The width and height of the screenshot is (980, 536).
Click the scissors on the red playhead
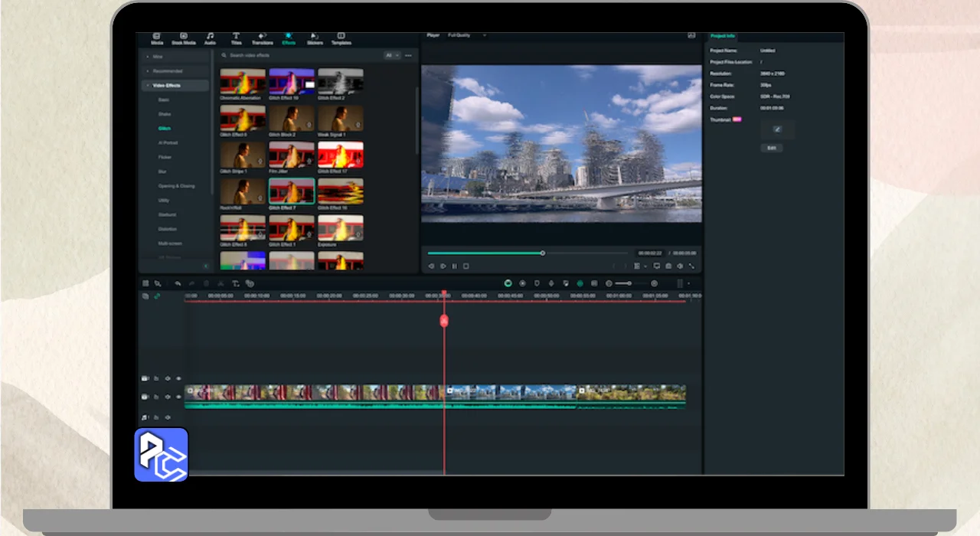pyautogui.click(x=444, y=321)
